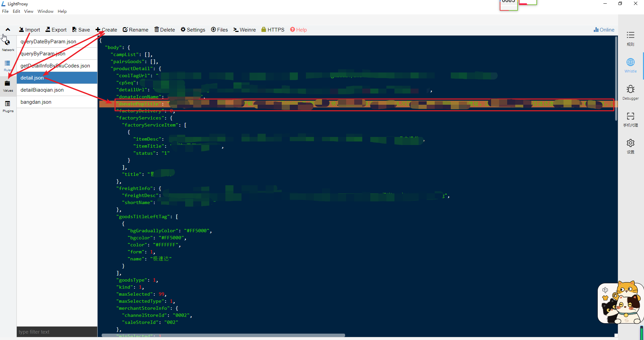The height and width of the screenshot is (340, 644).
Task: Select detail.json in values list
Action: 57,78
